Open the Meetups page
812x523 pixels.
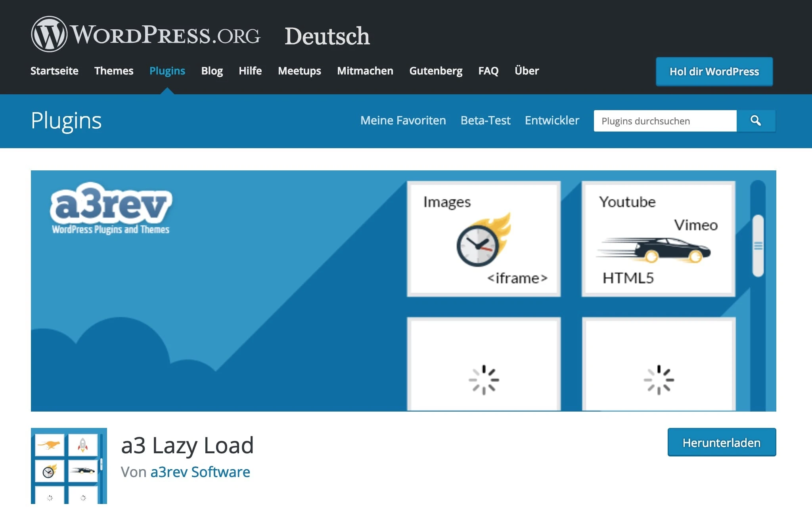click(299, 71)
